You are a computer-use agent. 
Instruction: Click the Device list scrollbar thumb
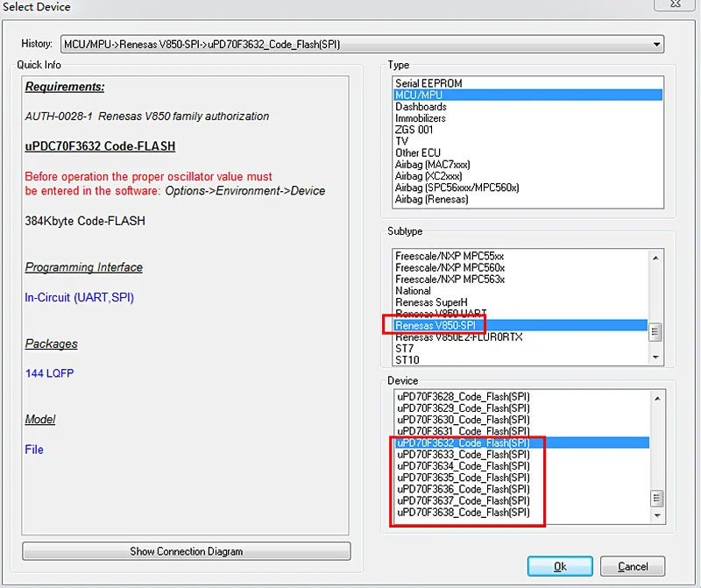pyautogui.click(x=657, y=498)
